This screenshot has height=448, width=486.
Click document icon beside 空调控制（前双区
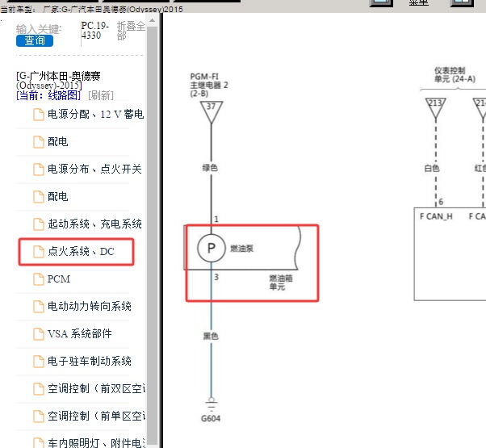point(39,388)
